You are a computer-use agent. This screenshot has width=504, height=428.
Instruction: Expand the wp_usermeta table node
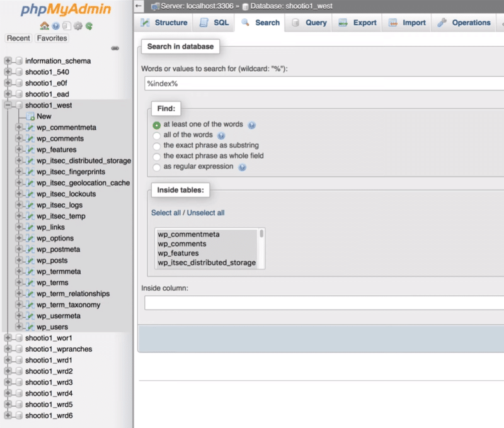[19, 316]
